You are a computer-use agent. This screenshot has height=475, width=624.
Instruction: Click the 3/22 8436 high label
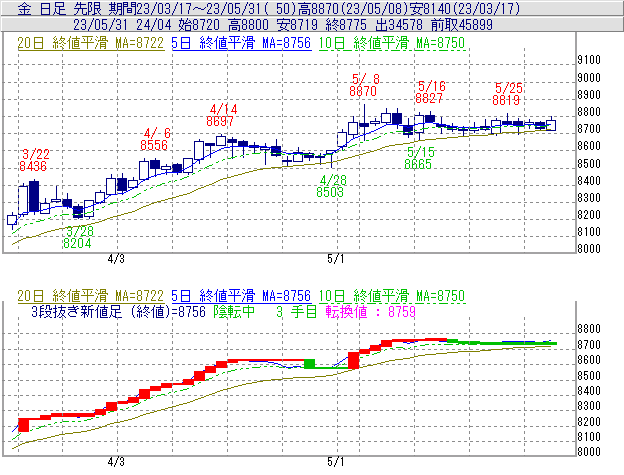click(x=34, y=160)
